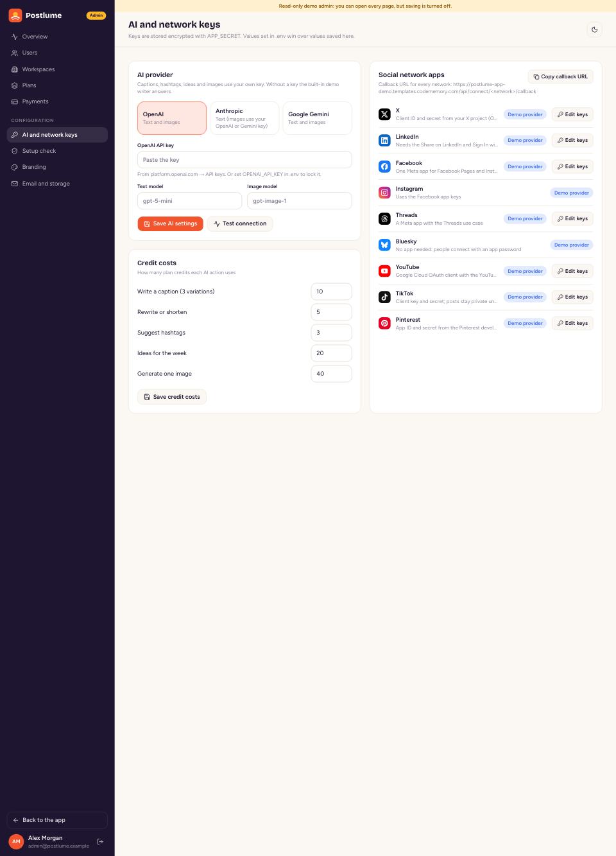The image size is (616, 856).
Task: Select Anthropic as AI provider
Action: [244, 118]
